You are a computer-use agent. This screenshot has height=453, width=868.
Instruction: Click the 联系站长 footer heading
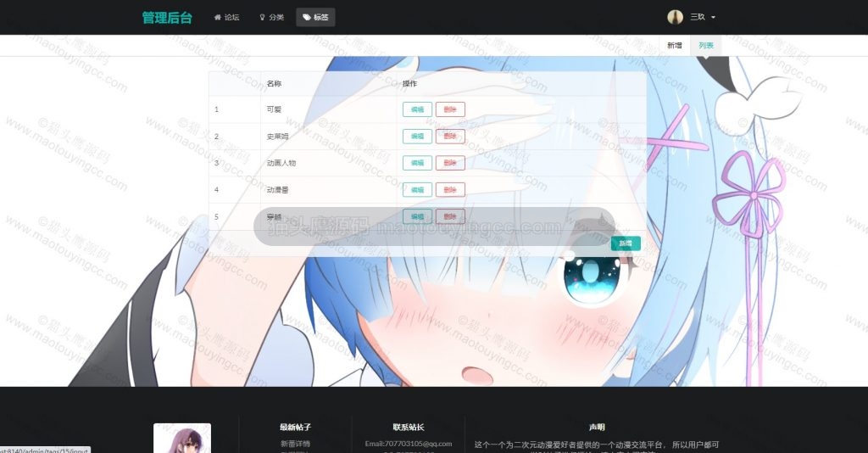(409, 427)
